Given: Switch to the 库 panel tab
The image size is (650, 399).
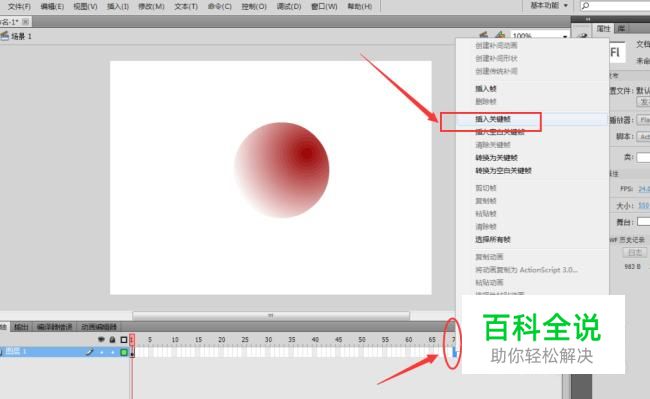Looking at the screenshot, I should point(621,28).
